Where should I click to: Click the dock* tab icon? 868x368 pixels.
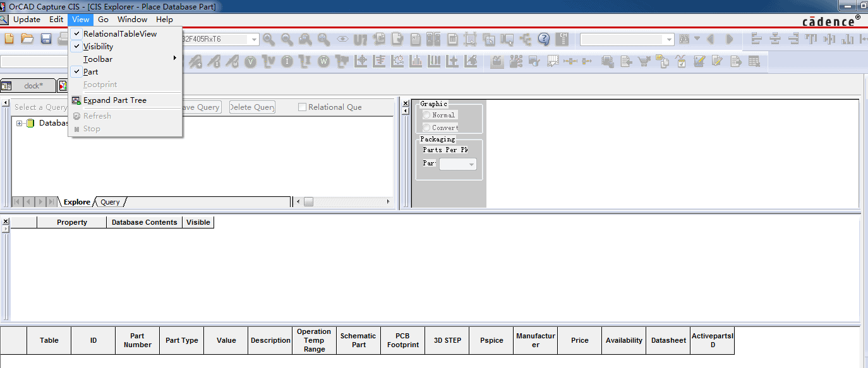6,86
